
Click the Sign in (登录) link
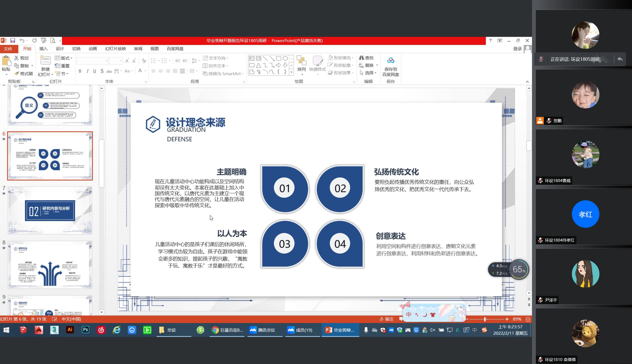(517, 49)
